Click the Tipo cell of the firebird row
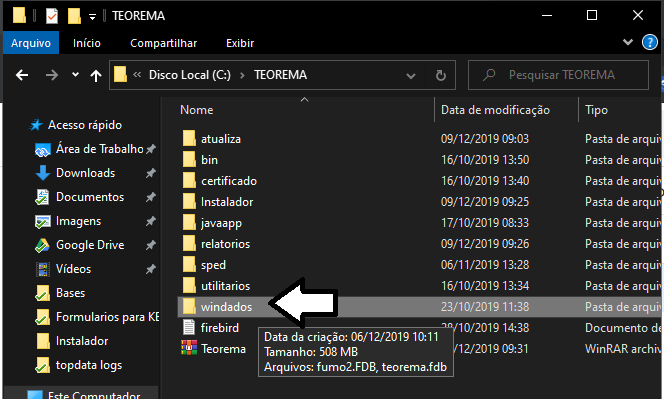The width and height of the screenshot is (664, 399). click(622, 328)
